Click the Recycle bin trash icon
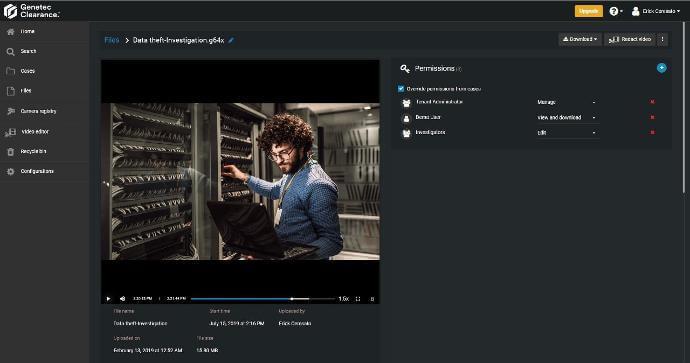Screen dimensions: 690x363 (x=11, y=152)
